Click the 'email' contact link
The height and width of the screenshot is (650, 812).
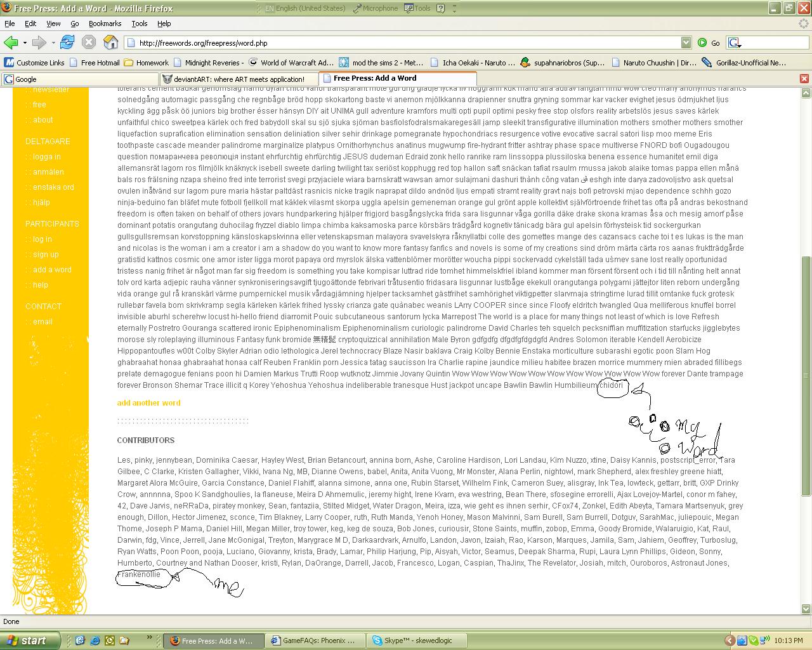(x=43, y=322)
